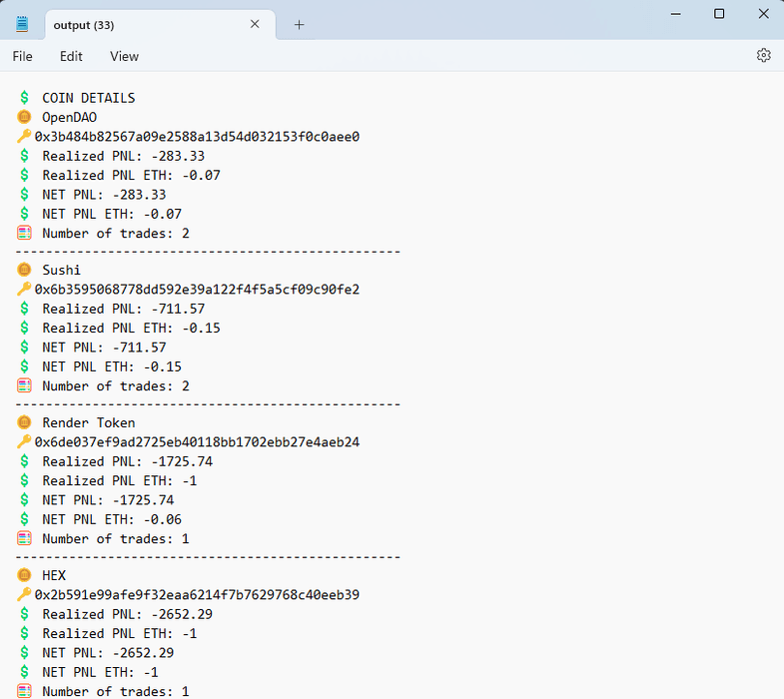Click the key emoji before 0x2b591e address
This screenshot has height=699, width=784.
coord(24,594)
